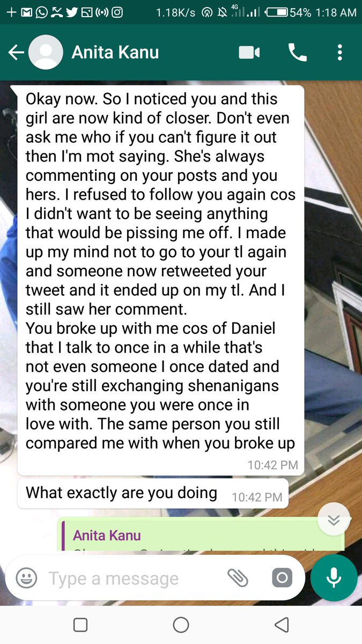Screen dimensions: 362x644
Task: Tap the microphone voice message button
Action: (x=334, y=578)
